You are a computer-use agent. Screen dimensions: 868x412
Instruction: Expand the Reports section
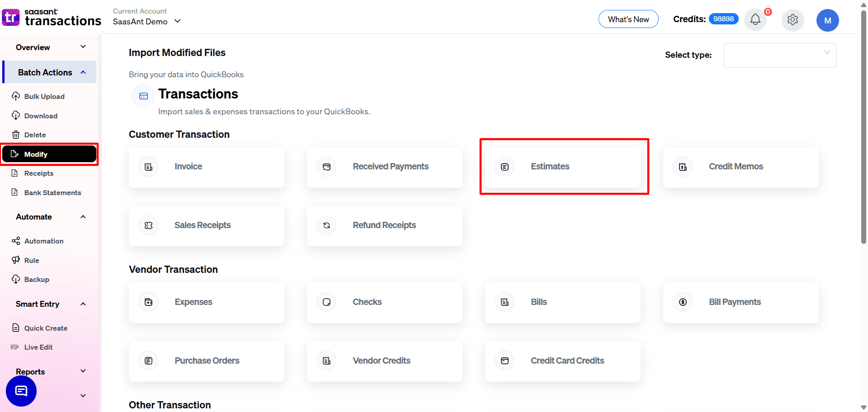point(50,371)
